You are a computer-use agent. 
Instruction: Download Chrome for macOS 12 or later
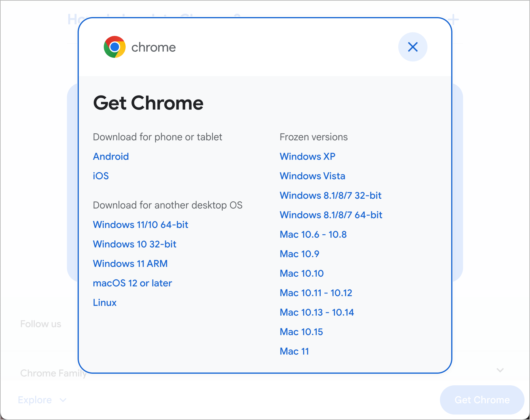click(132, 283)
